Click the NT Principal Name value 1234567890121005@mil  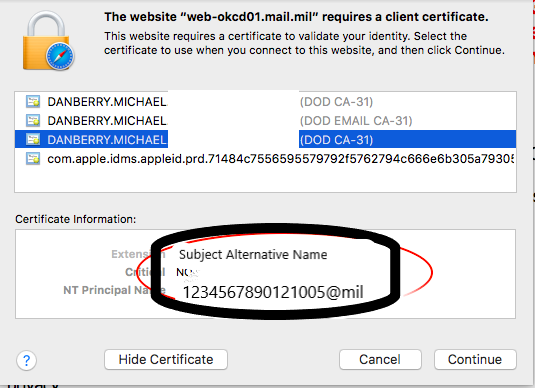[x=273, y=292]
